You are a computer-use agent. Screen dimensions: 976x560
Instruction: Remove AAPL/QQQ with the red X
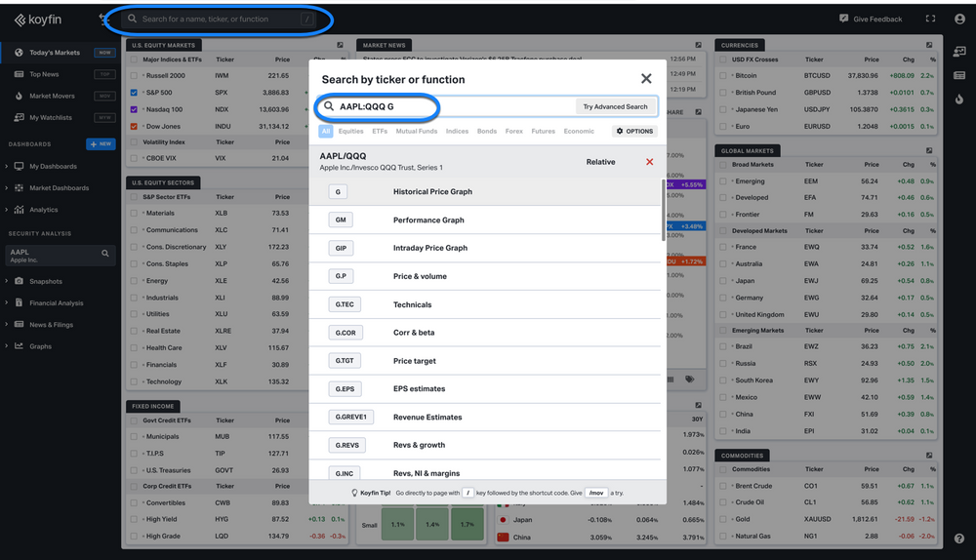pos(649,162)
